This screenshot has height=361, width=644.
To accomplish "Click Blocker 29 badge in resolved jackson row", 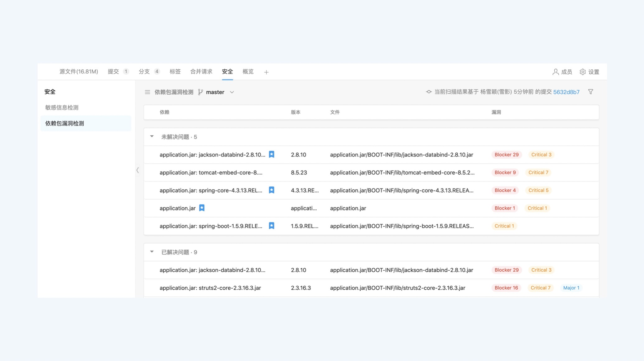I will tap(506, 270).
